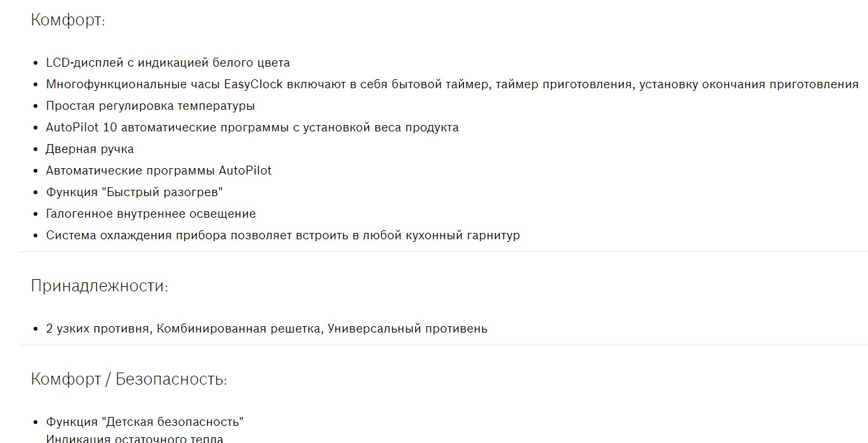Click the "Принадлежности:" section heading
868x443 pixels.
click(x=100, y=286)
